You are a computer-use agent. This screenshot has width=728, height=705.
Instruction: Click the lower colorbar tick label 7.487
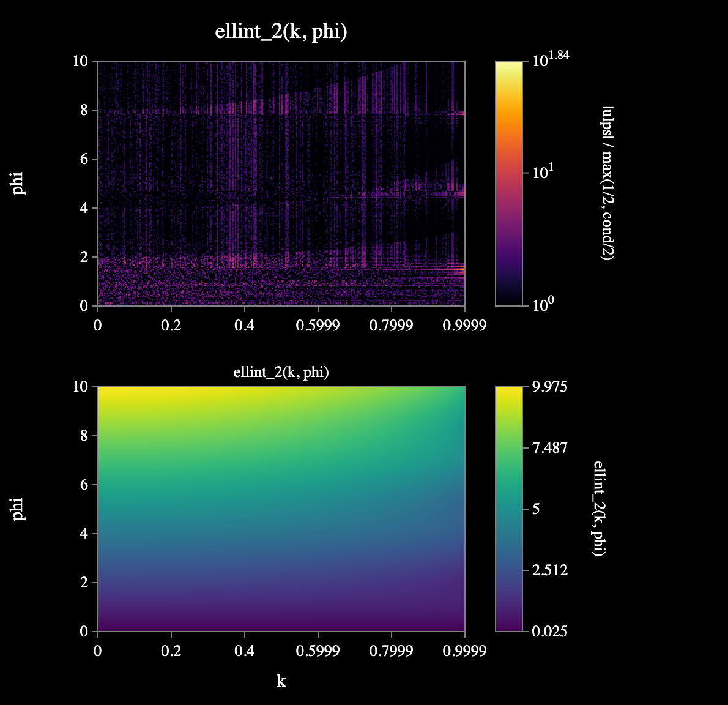[x=550, y=448]
